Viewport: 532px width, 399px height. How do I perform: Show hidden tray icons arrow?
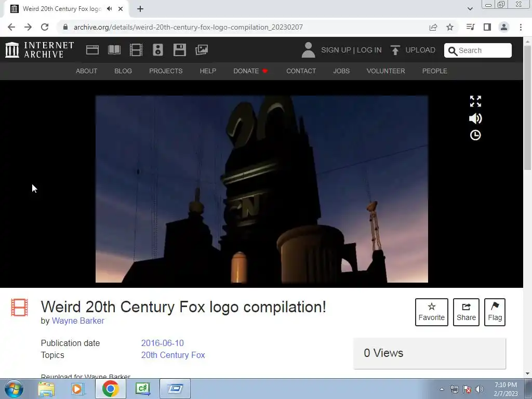(x=442, y=389)
